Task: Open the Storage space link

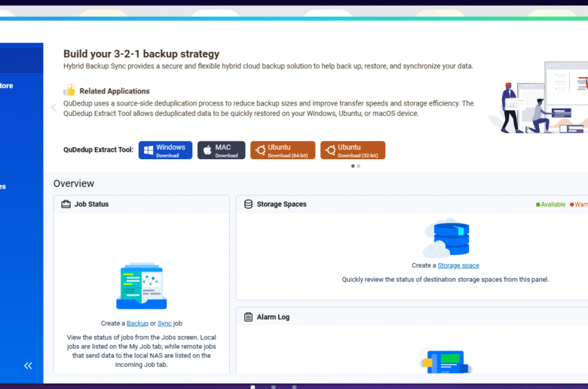Action: click(458, 265)
